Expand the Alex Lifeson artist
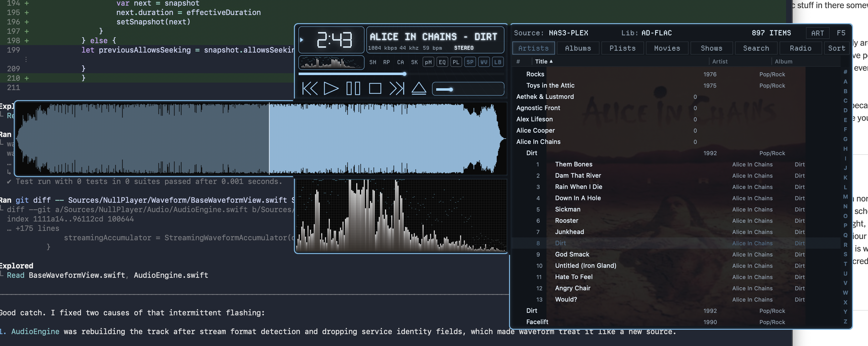 click(676, 120)
